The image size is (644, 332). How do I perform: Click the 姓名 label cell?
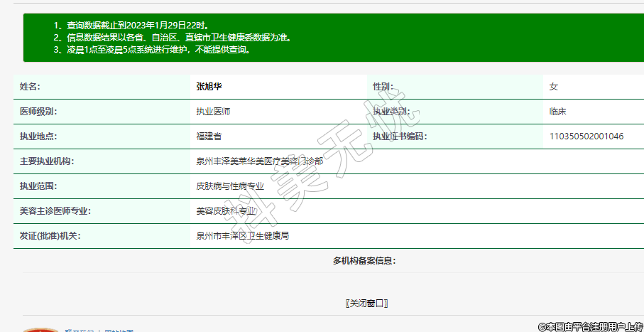[30, 87]
